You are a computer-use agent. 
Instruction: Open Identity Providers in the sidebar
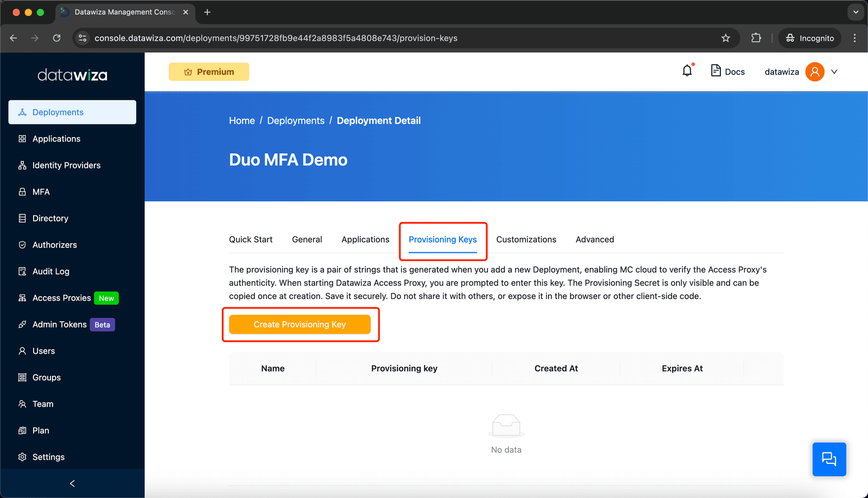[x=72, y=165]
